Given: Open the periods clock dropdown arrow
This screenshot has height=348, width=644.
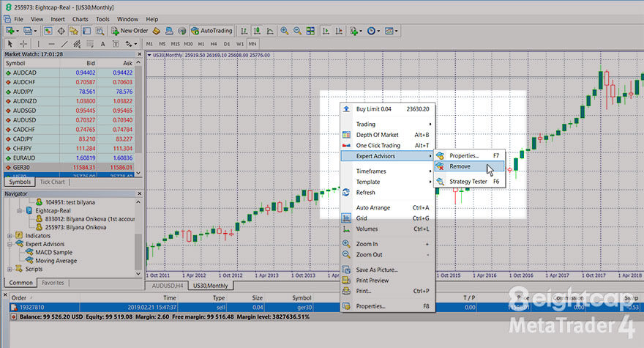Looking at the screenshot, I should coord(378,31).
